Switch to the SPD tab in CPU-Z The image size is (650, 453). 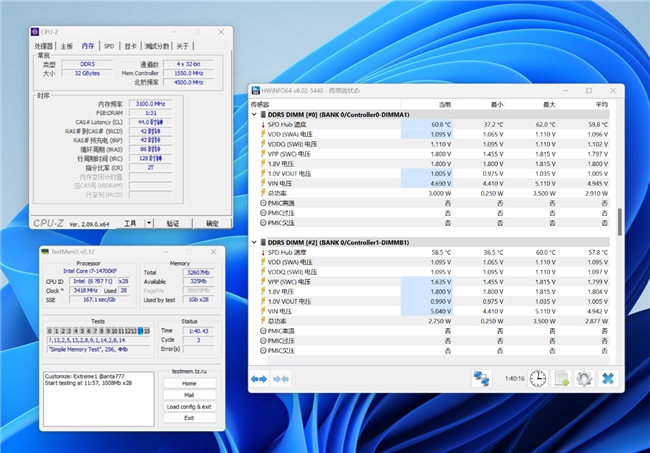[109, 46]
